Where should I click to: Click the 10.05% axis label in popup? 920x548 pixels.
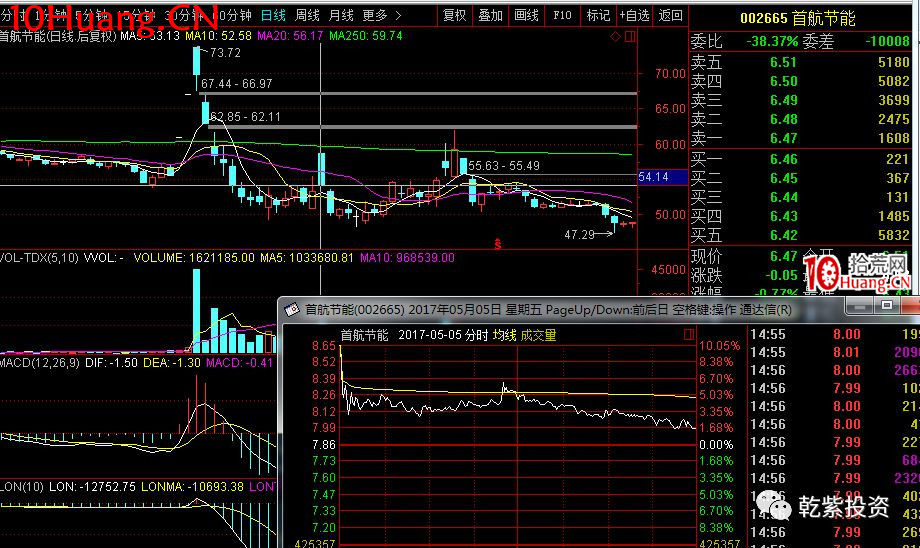(x=719, y=346)
